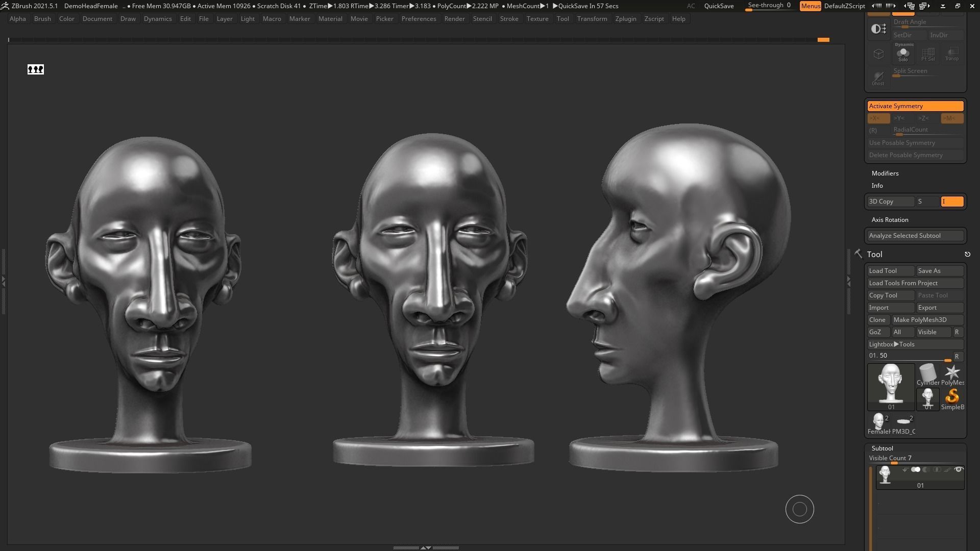This screenshot has height=551, width=980.
Task: Toggle mirror M symmetry button
Action: [952, 118]
